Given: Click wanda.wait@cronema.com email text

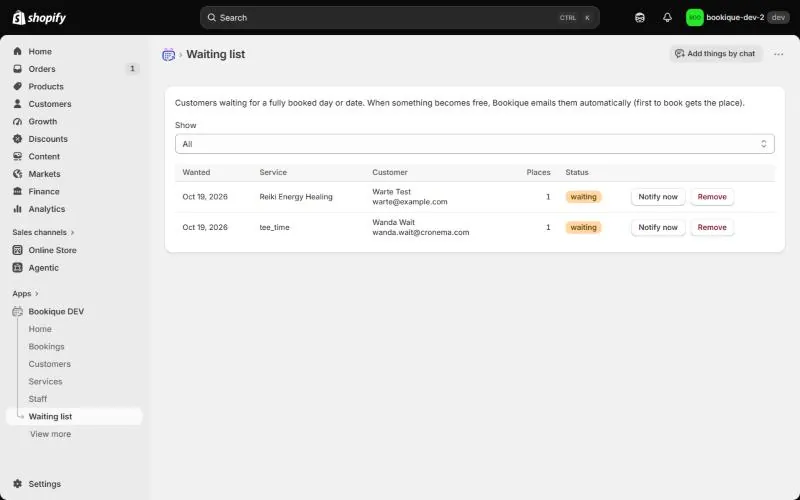Looking at the screenshot, I should pos(420,232).
